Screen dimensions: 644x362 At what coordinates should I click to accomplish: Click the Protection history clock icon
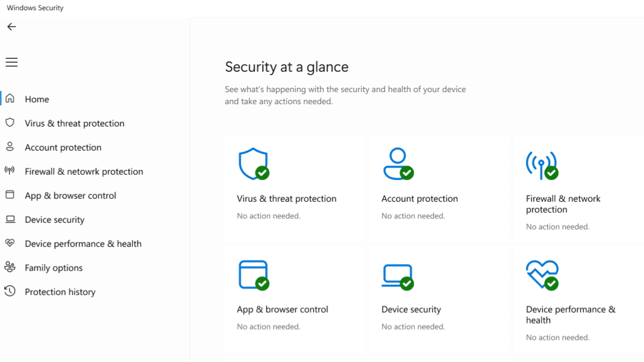(10, 291)
